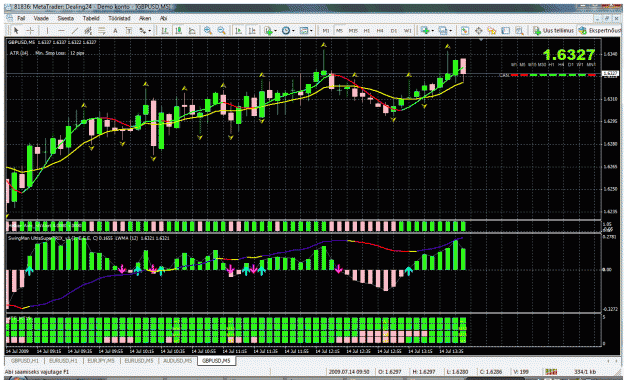Click the connection status bars icon
This screenshot has height=380, width=625.
(551, 372)
